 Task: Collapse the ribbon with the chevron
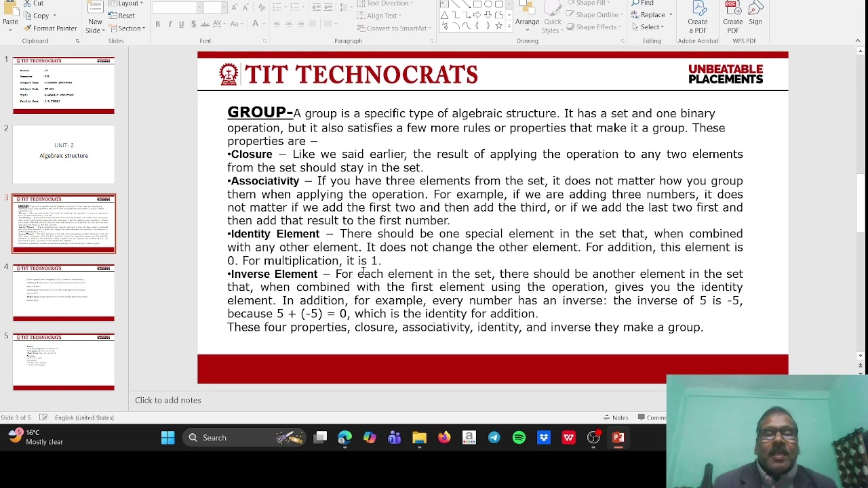857,41
